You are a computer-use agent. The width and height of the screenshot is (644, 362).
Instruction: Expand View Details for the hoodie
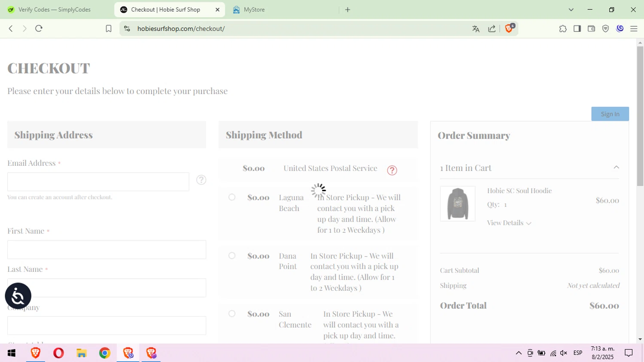(x=509, y=223)
